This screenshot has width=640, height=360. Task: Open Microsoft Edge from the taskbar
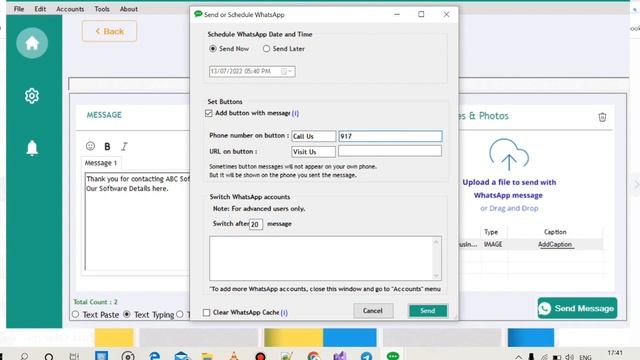click(x=154, y=356)
